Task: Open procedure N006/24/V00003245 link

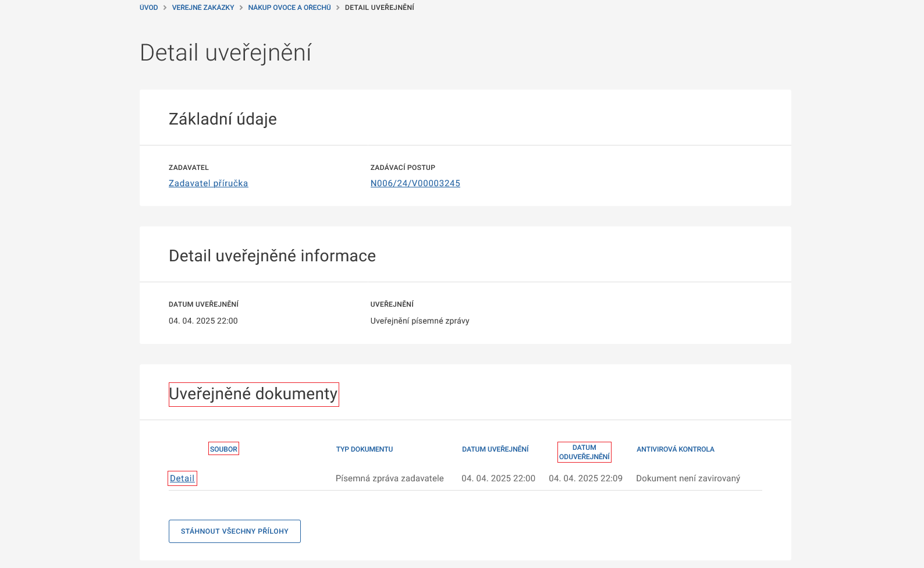Action: click(x=415, y=183)
